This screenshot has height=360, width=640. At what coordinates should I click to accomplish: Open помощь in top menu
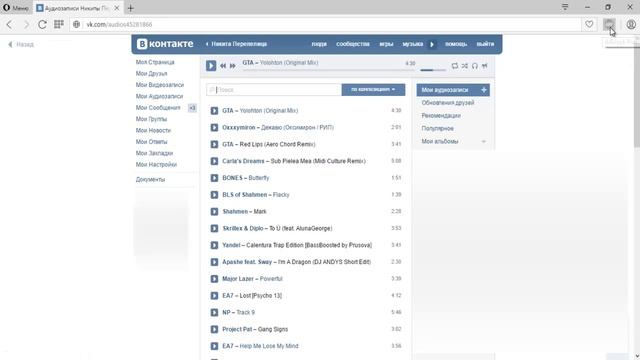[x=456, y=44]
